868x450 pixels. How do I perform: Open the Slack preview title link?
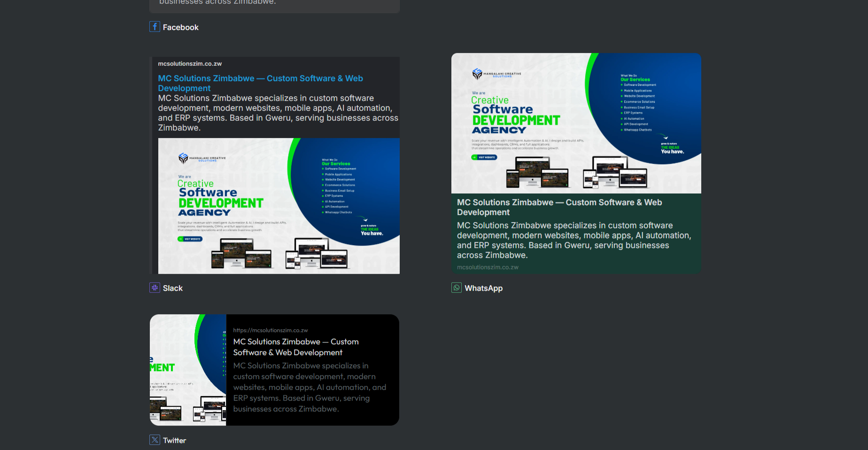[x=260, y=83]
